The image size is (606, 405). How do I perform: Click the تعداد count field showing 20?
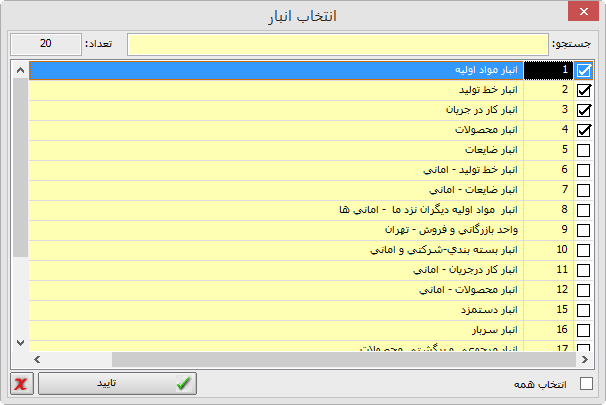45,44
